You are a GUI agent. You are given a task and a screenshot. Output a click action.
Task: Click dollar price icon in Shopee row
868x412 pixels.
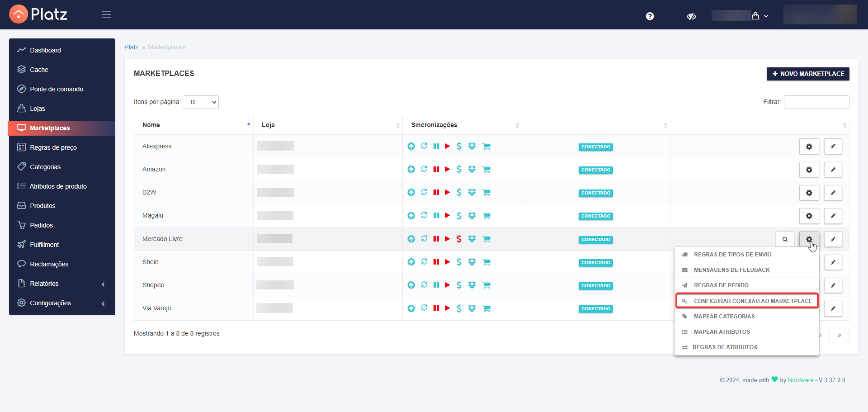459,285
